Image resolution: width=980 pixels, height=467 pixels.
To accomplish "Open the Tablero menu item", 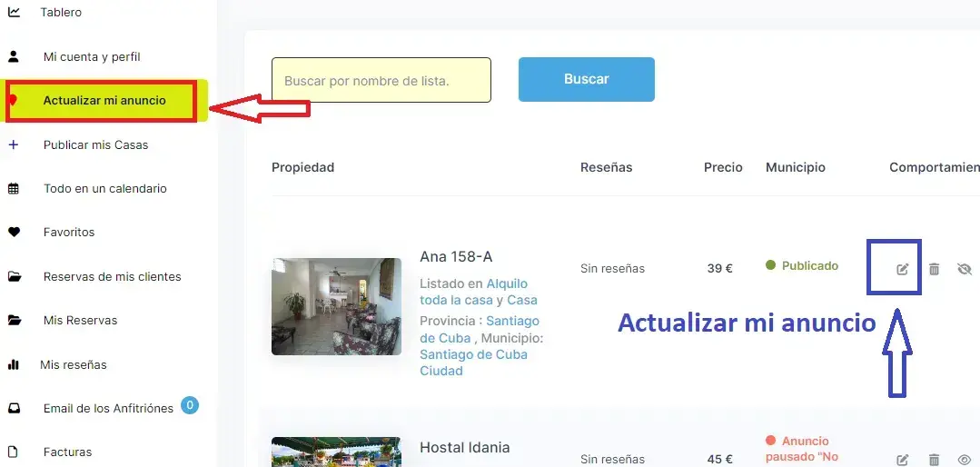I will [x=61, y=12].
